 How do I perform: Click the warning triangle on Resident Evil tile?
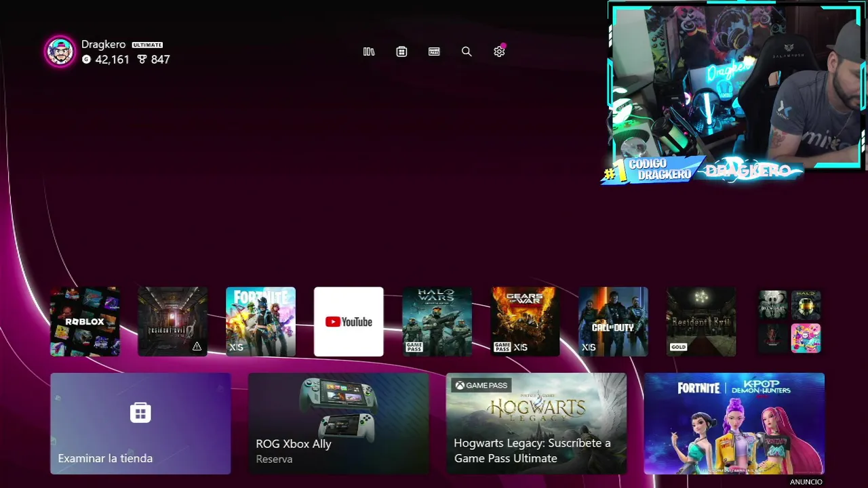pos(197,346)
